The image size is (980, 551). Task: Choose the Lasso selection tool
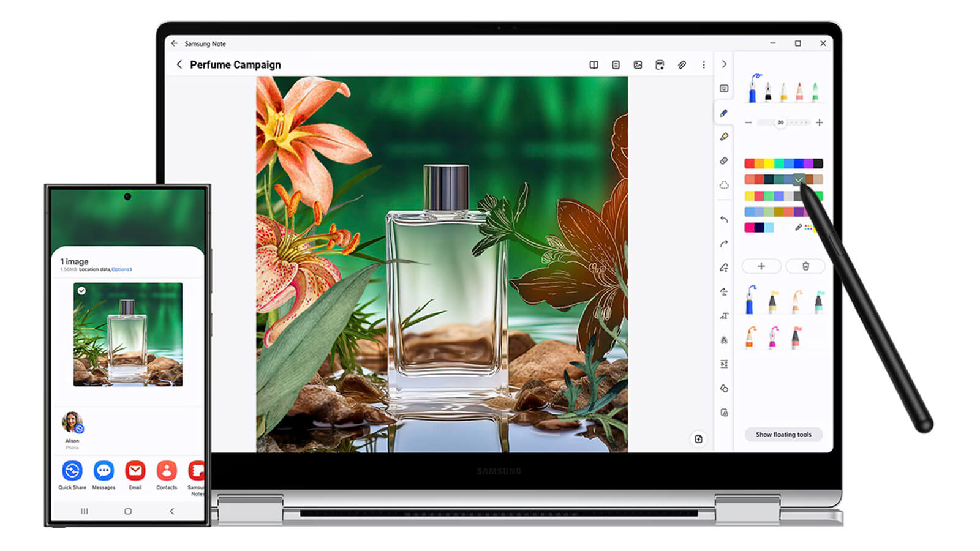724,185
